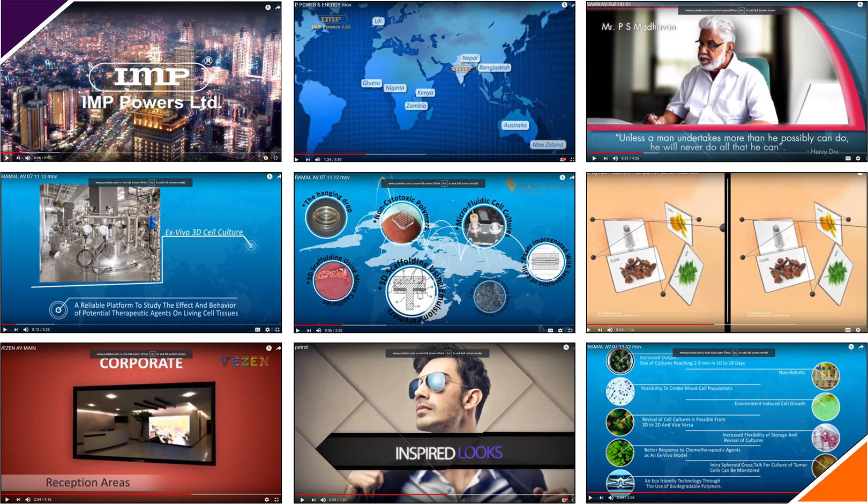868x504 pixels.
Task: Open settings in hanging drop scaffolding video
Action: tap(560, 330)
